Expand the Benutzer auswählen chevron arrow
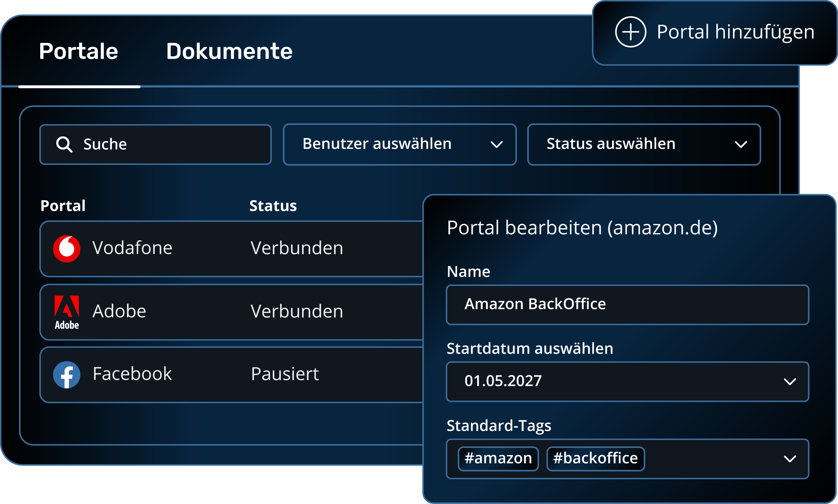The width and height of the screenshot is (838, 504). [497, 145]
